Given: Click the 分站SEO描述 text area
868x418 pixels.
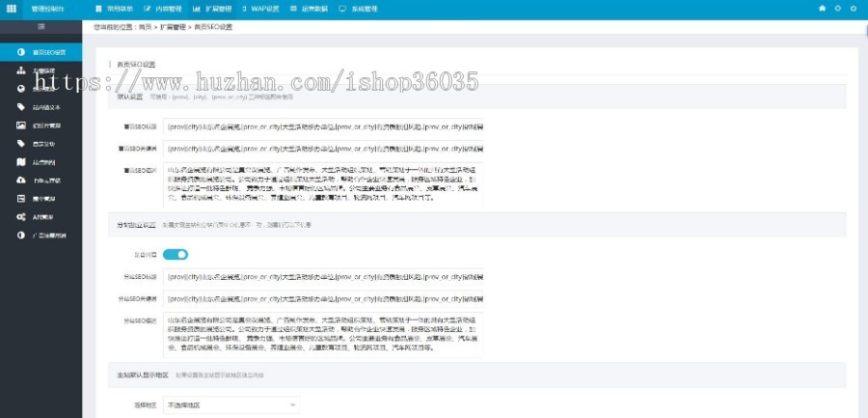Looking at the screenshot, I should point(323,334).
